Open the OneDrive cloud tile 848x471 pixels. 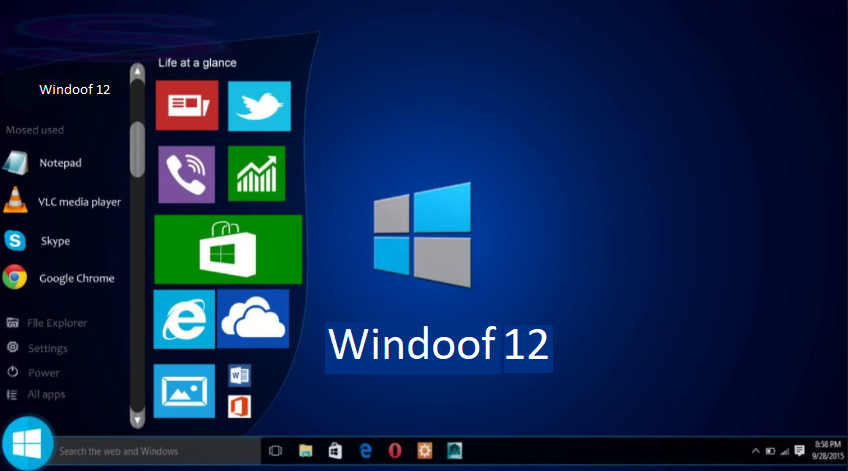[x=253, y=319]
